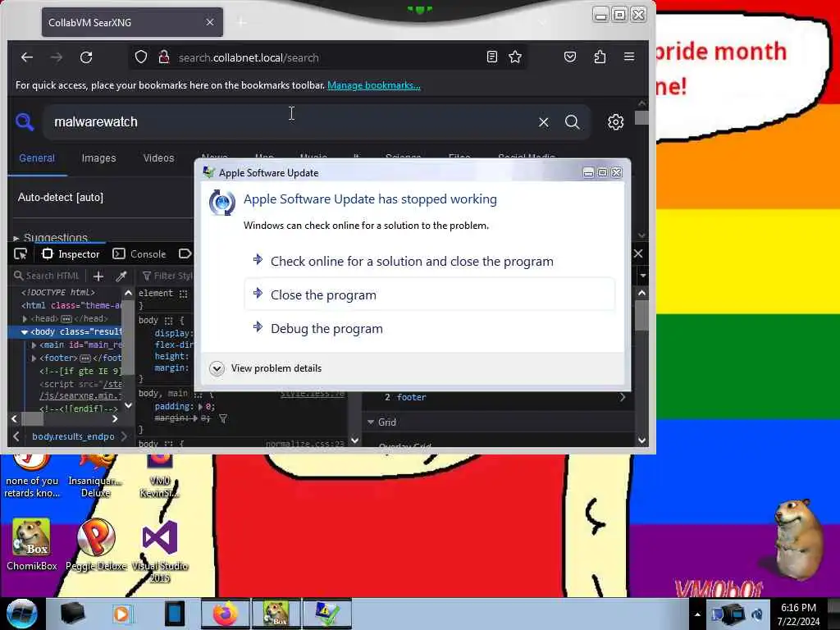Show site security lock information
Image resolution: width=840 pixels, height=630 pixels.
coord(164,57)
